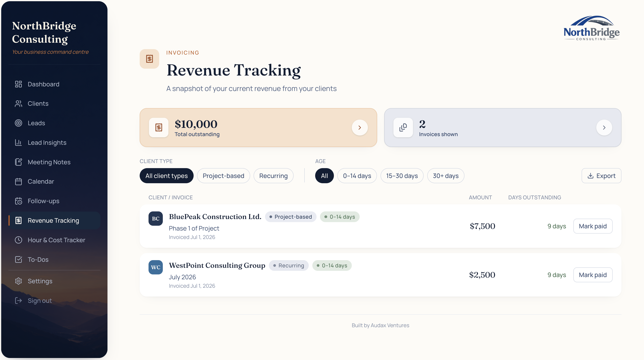Image resolution: width=644 pixels, height=360 pixels.
Task: Click the BluePeak Construction Ltd. client name
Action: coord(215,217)
